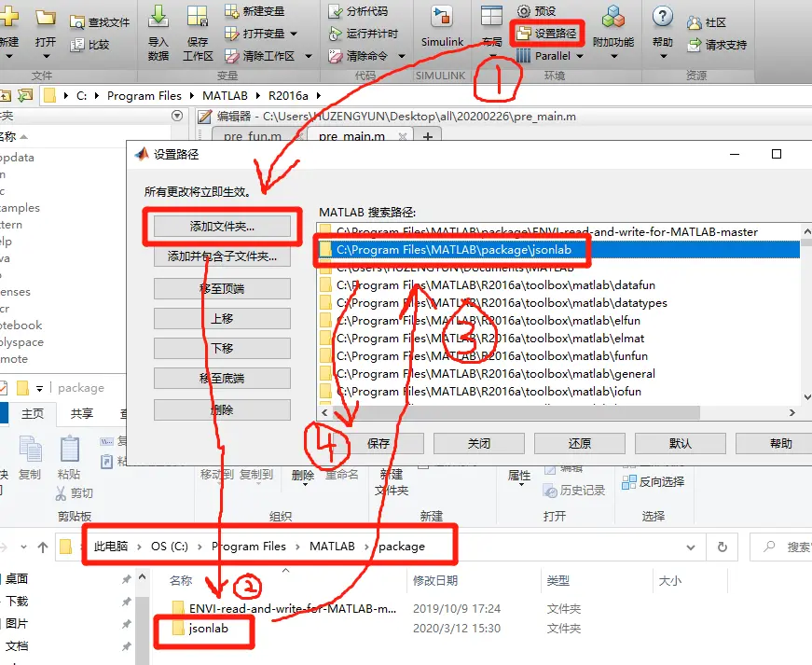Image resolution: width=812 pixels, height=665 pixels.
Task: Open the 共享 tab in Explorer
Action: (x=82, y=413)
